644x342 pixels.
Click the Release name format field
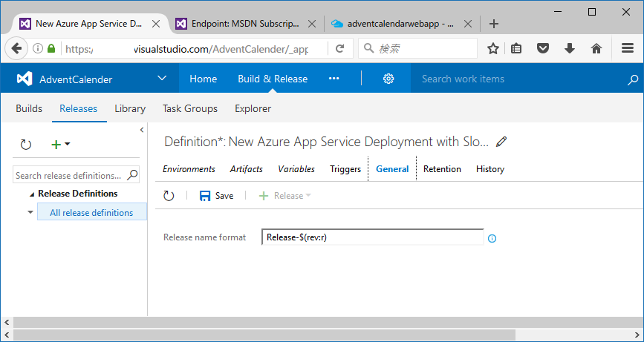pos(373,237)
